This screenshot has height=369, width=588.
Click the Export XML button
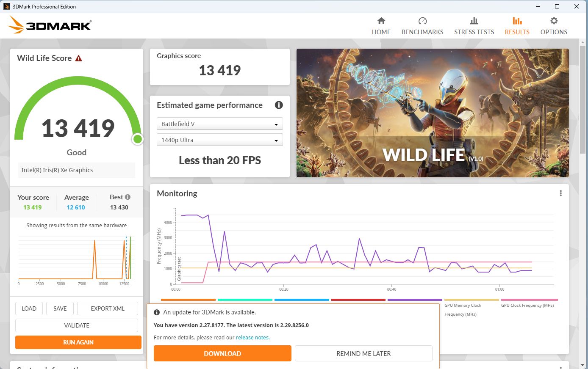[108, 308]
